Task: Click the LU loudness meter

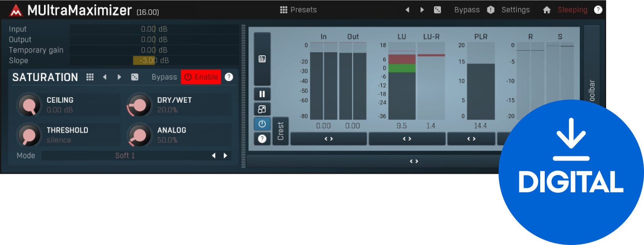Action: 402,81
